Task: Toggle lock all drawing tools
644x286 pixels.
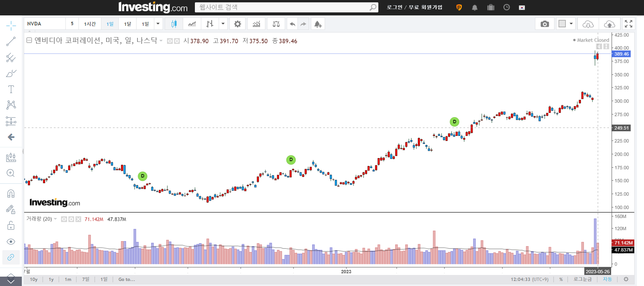Action: point(11,225)
